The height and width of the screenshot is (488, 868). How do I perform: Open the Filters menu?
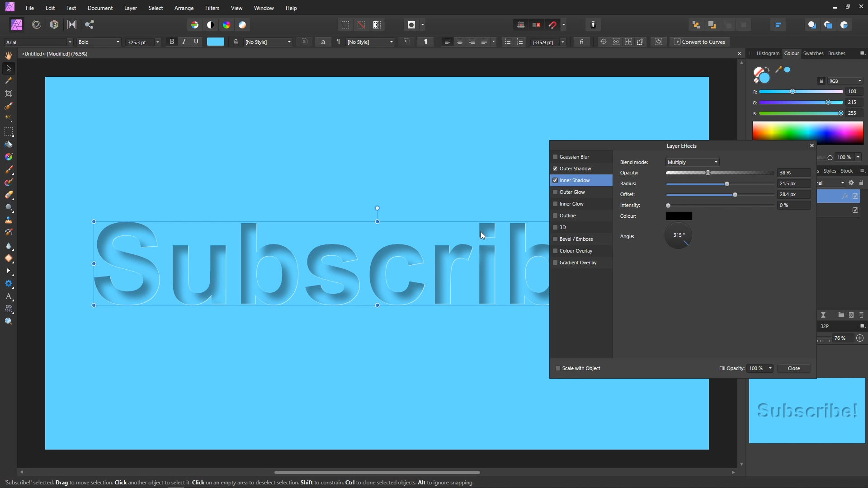point(212,8)
